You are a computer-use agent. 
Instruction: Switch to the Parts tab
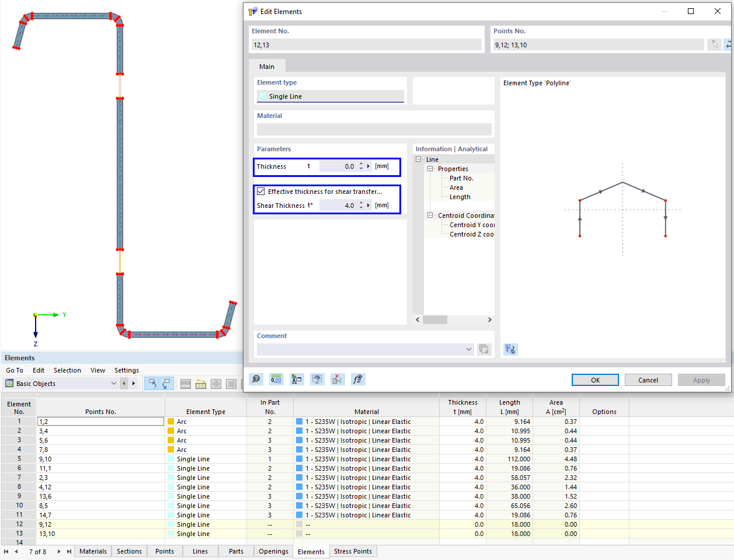(236, 551)
